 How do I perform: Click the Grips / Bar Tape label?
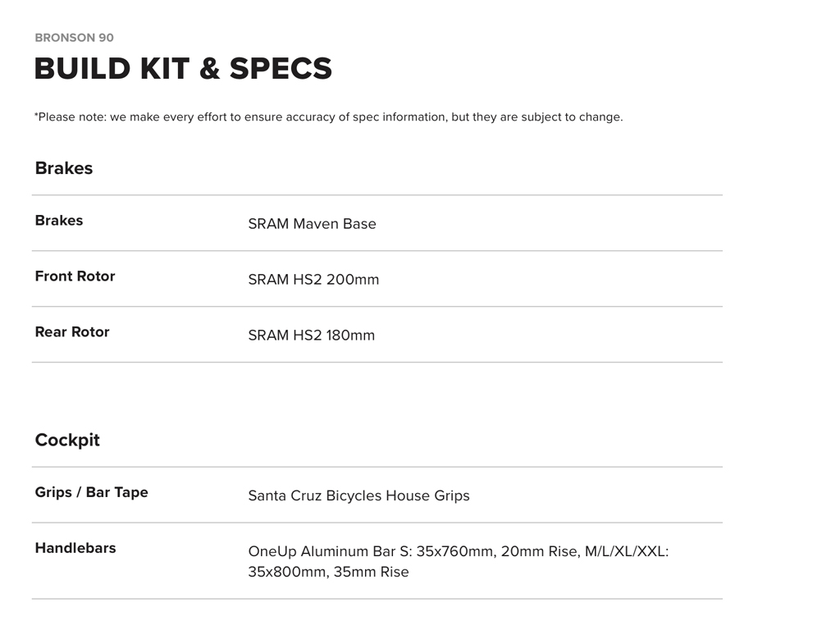(x=91, y=493)
